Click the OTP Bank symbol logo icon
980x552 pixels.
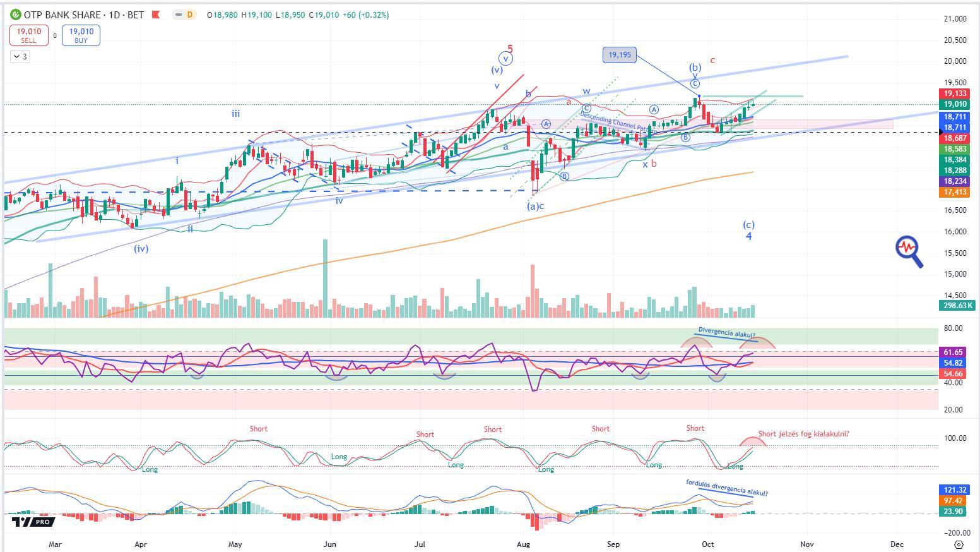pos(16,15)
